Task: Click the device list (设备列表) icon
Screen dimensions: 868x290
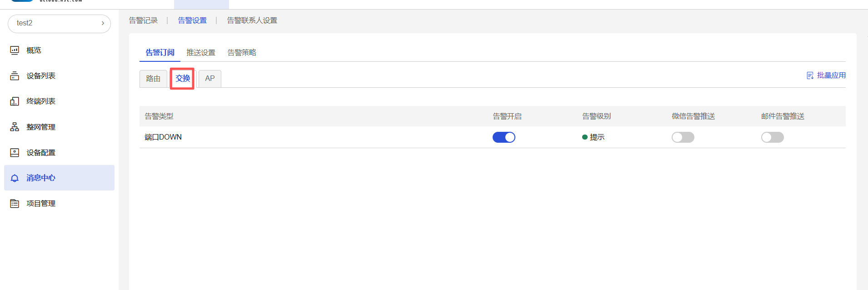Action: point(15,76)
